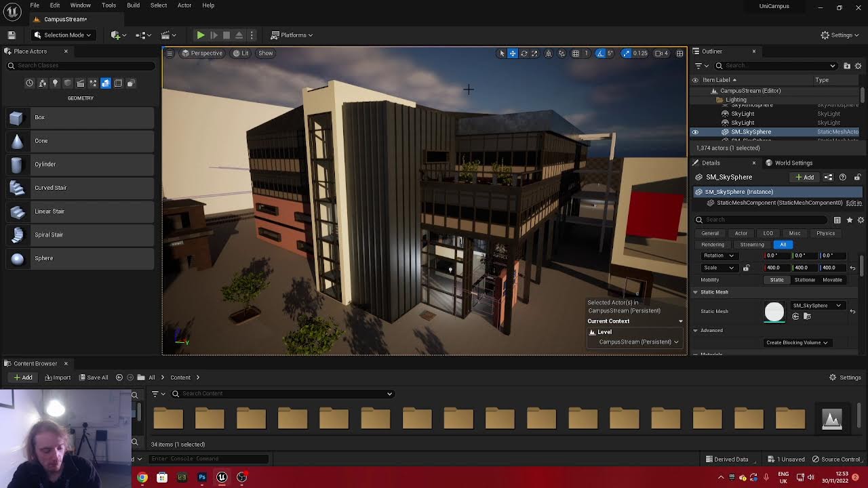Open the Edit menu
Viewport: 868px width, 488px height.
coord(55,5)
